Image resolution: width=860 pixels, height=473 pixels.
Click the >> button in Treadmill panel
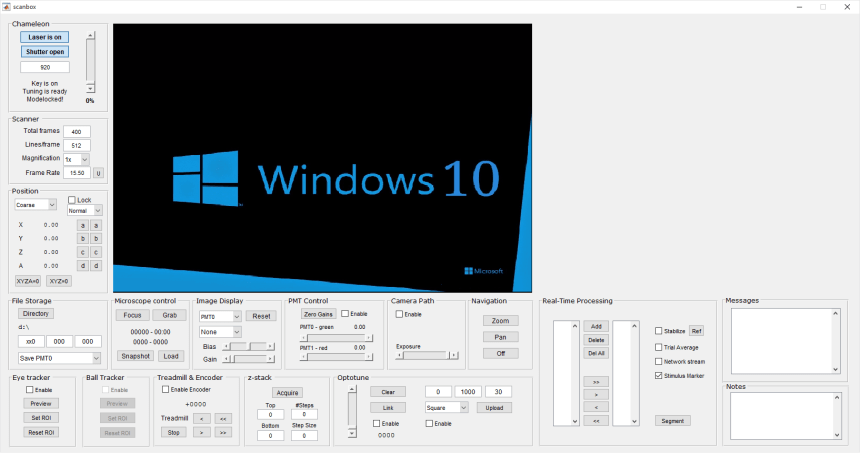[223, 432]
